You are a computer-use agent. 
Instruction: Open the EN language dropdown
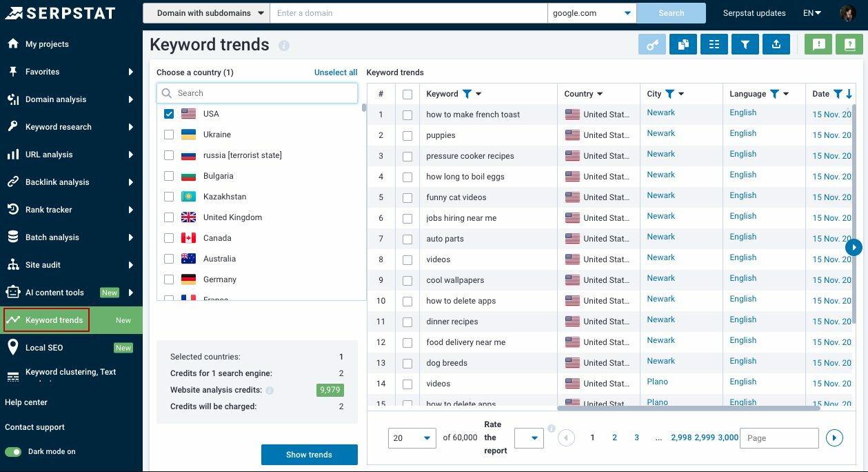point(812,13)
